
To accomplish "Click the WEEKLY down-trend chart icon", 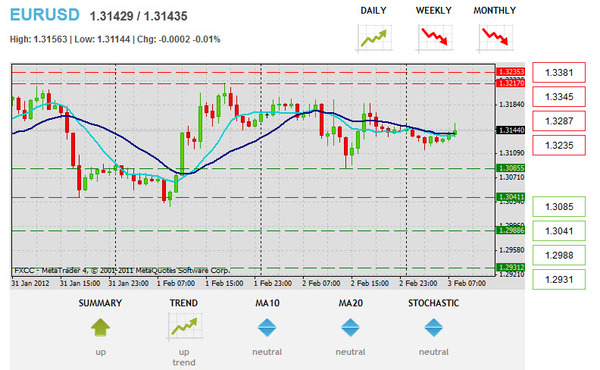I will point(434,38).
